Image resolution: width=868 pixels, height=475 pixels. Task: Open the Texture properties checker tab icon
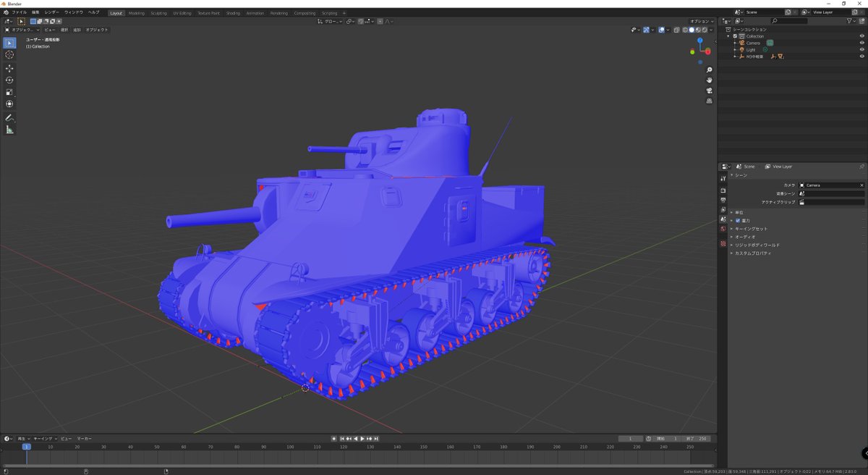tap(723, 243)
